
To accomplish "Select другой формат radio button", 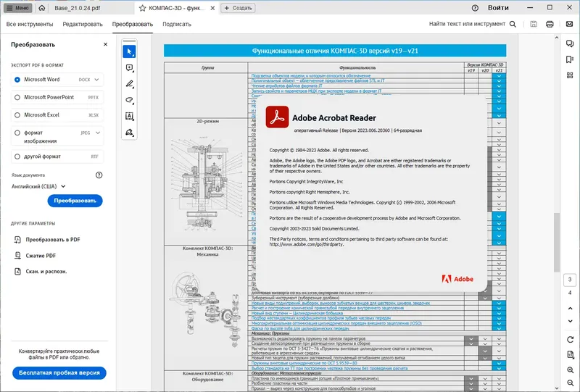I will point(17,157).
